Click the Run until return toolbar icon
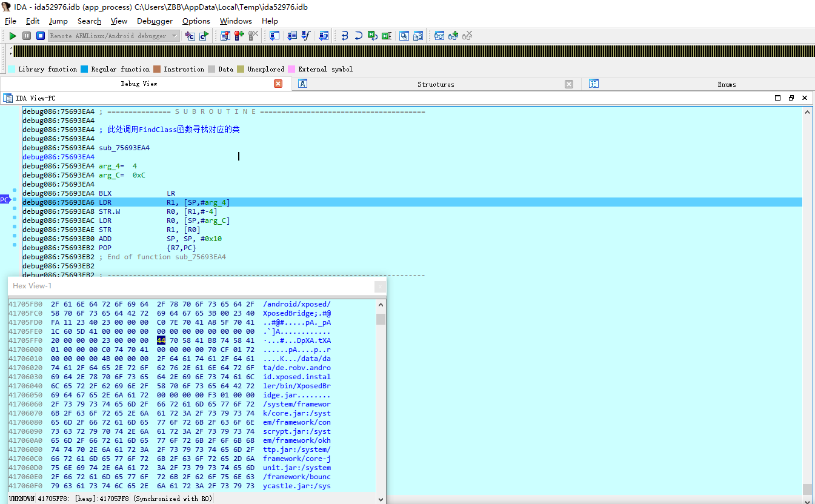815x504 pixels. point(373,36)
